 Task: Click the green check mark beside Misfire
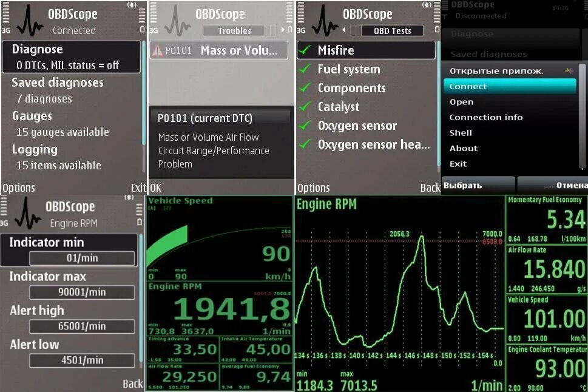[x=306, y=50]
